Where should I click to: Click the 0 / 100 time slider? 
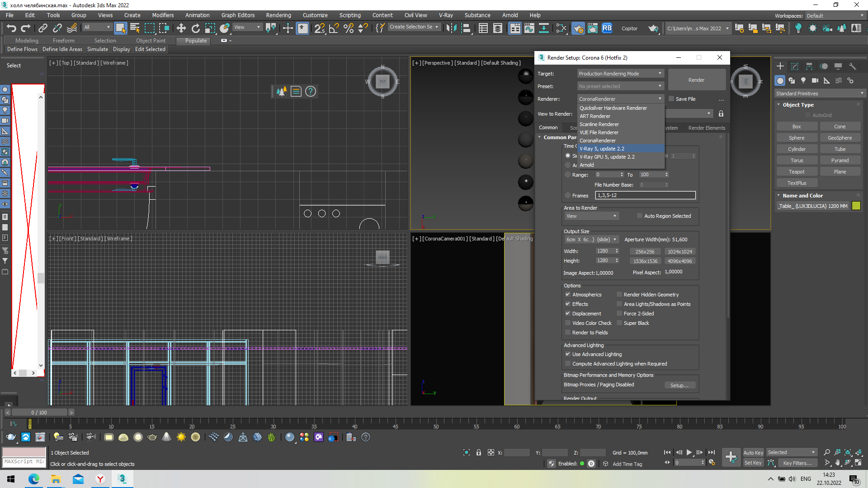pyautogui.click(x=39, y=413)
